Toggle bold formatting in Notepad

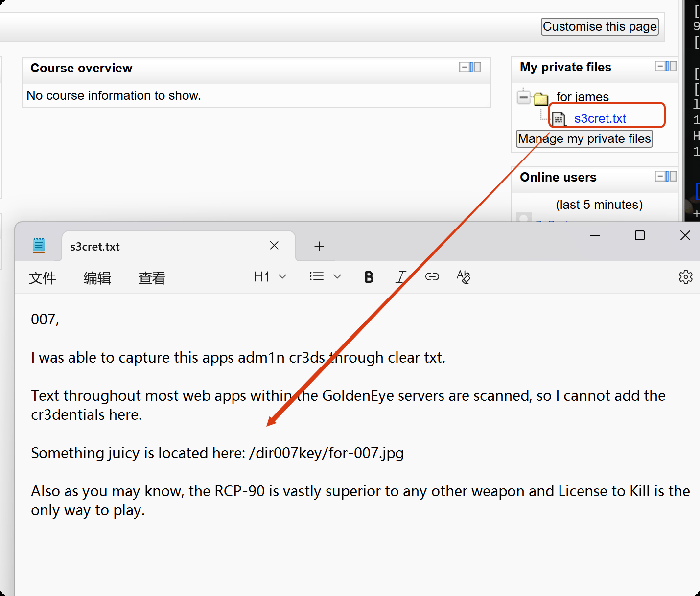(369, 277)
